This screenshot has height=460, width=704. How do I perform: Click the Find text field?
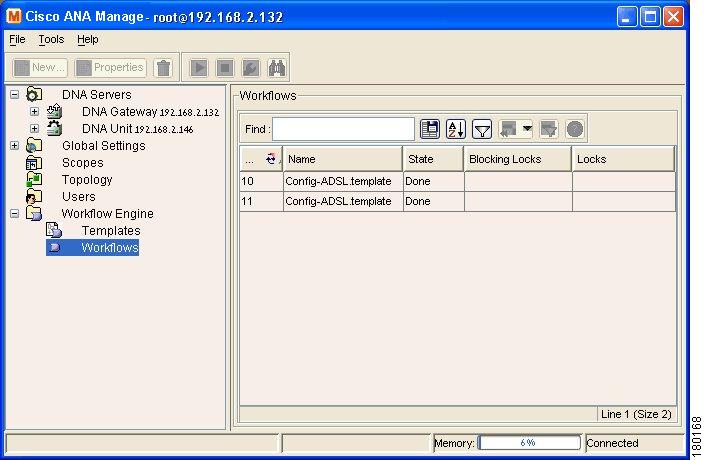tap(343, 129)
